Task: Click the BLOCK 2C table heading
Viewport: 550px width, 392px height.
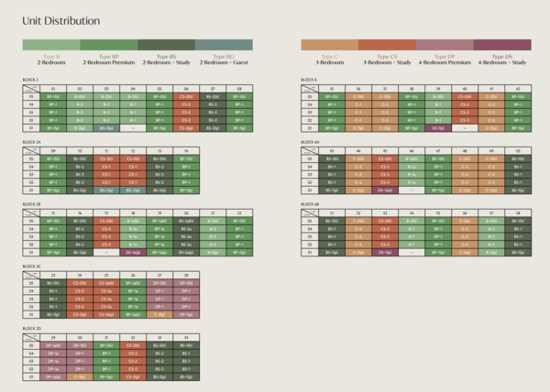Action: pos(31,267)
